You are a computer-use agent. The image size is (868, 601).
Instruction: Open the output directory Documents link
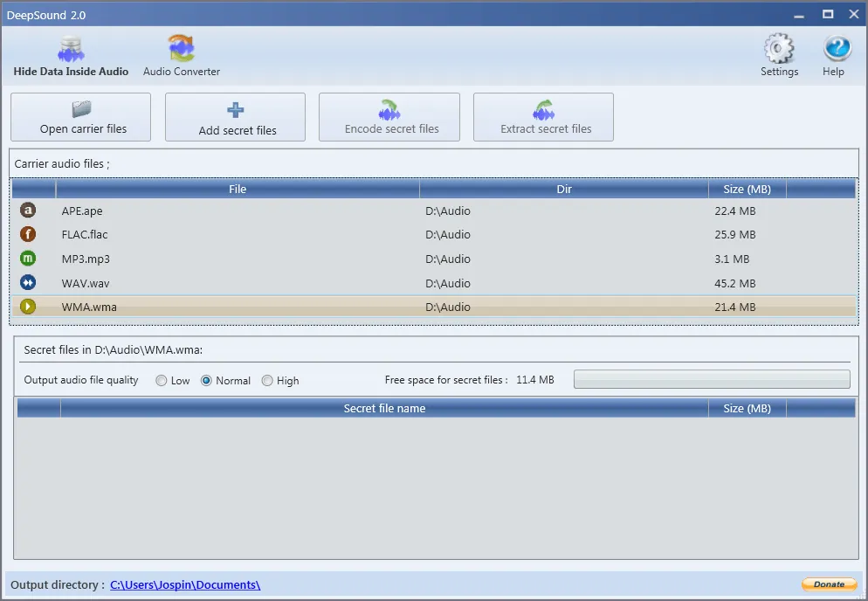[x=184, y=584]
